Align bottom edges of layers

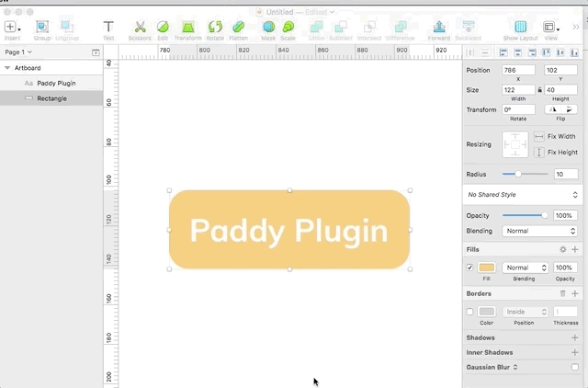coord(574,53)
